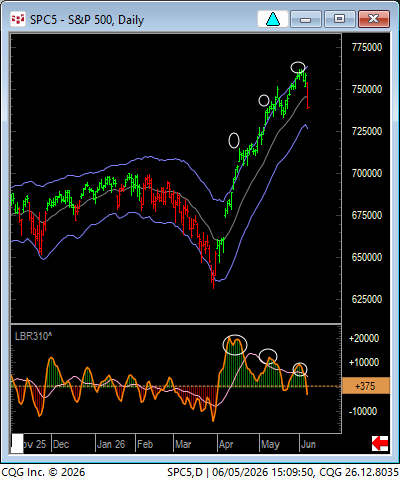Select the LBR310 study label

coord(33,336)
